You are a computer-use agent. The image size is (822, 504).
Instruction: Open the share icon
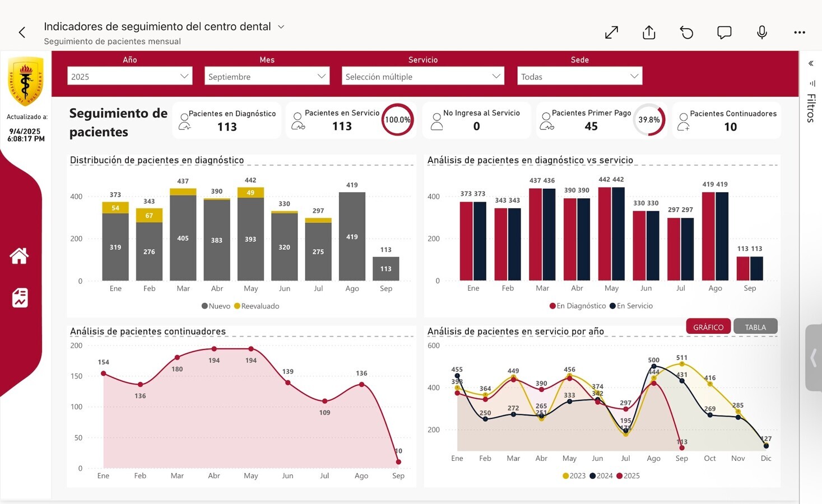click(x=649, y=32)
